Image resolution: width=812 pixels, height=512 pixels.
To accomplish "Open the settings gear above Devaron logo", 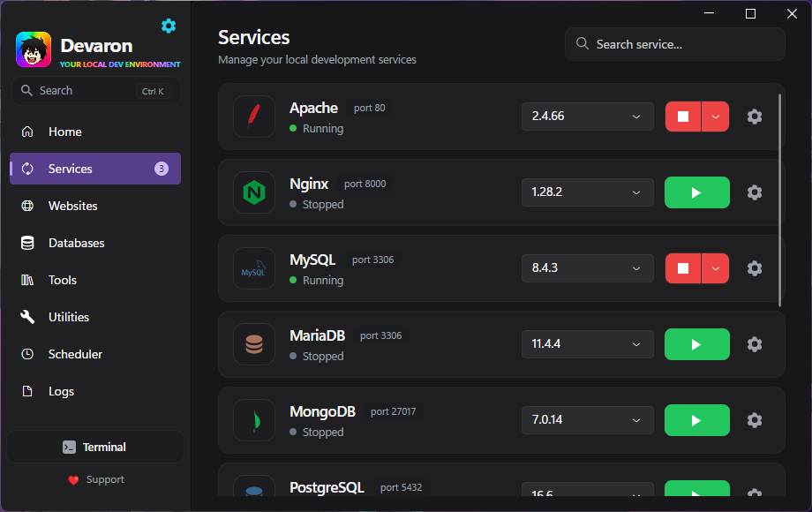I will click(169, 26).
